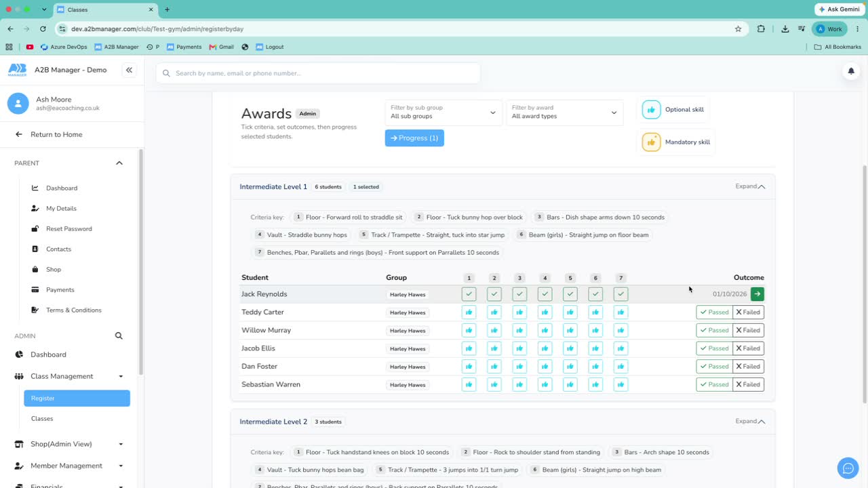Screen dimensions: 868x488
Task: Toggle criterion 2 for Dan Foster
Action: click(494, 367)
